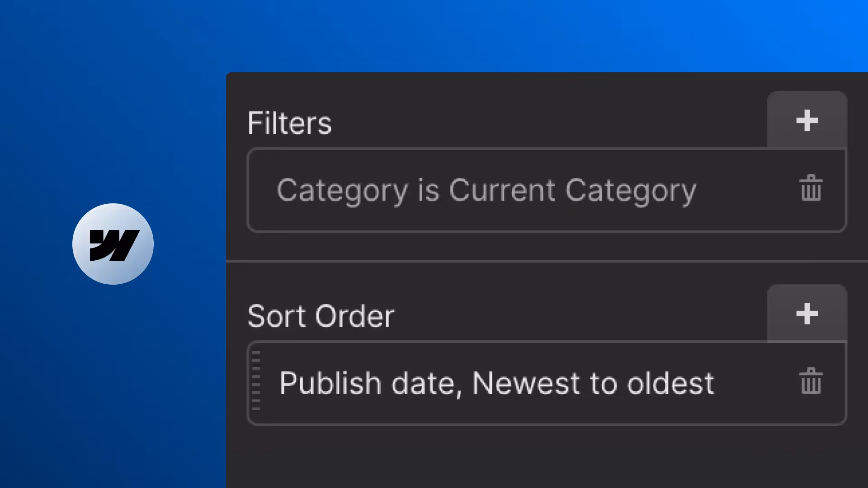The width and height of the screenshot is (868, 488).
Task: Click the Webflow logo badge
Action: coord(113,244)
